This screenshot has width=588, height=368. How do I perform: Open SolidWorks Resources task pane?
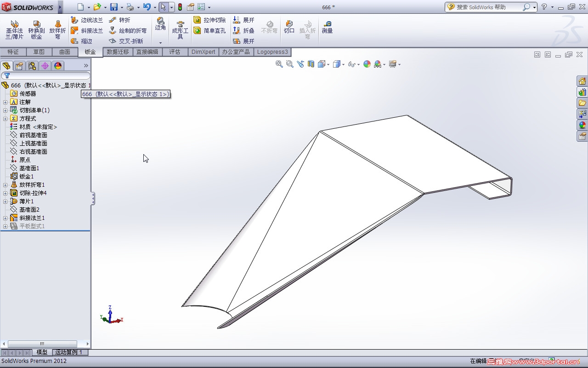tap(582, 81)
